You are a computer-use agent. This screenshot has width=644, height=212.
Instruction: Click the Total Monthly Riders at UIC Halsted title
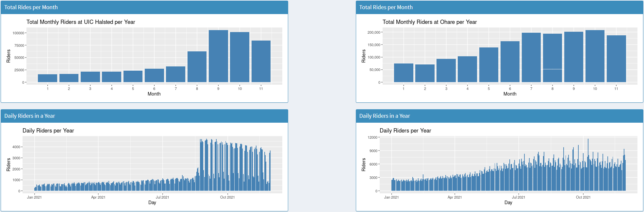81,22
